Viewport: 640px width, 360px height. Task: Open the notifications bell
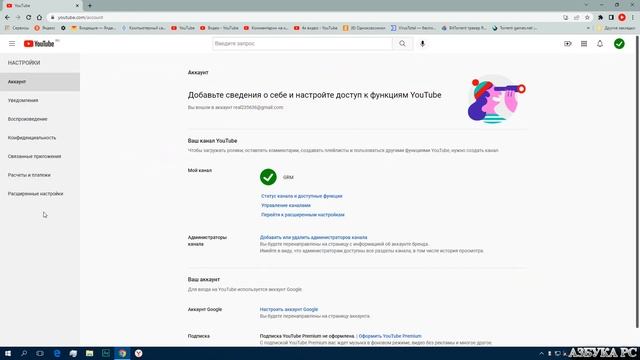600,44
